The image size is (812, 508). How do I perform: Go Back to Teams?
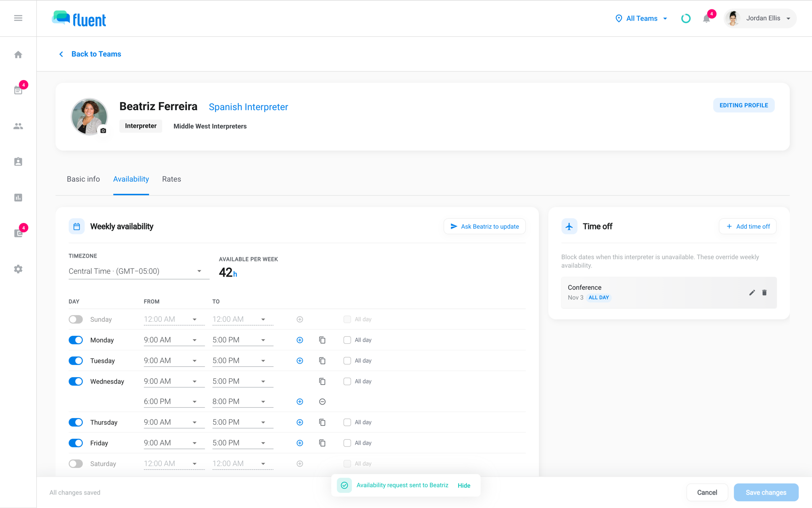[x=90, y=54]
